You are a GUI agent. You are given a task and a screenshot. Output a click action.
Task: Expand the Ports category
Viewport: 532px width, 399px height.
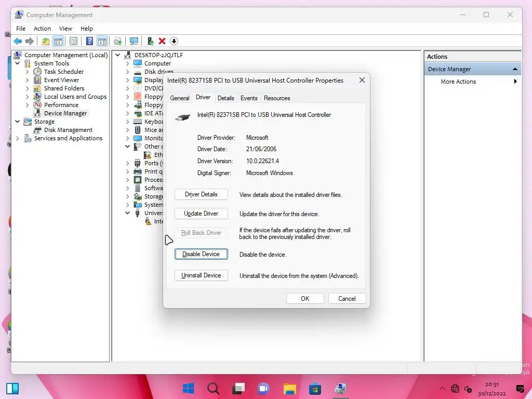click(128, 163)
